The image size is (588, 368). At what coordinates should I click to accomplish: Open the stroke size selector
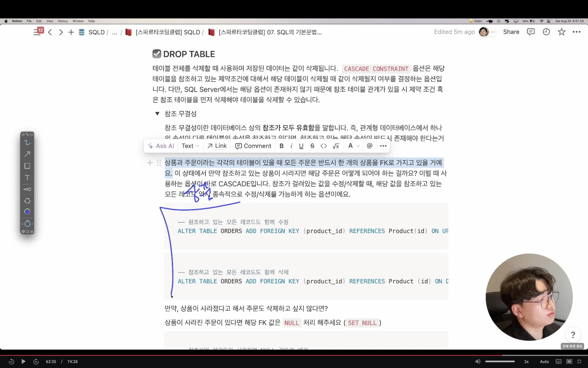[27, 189]
